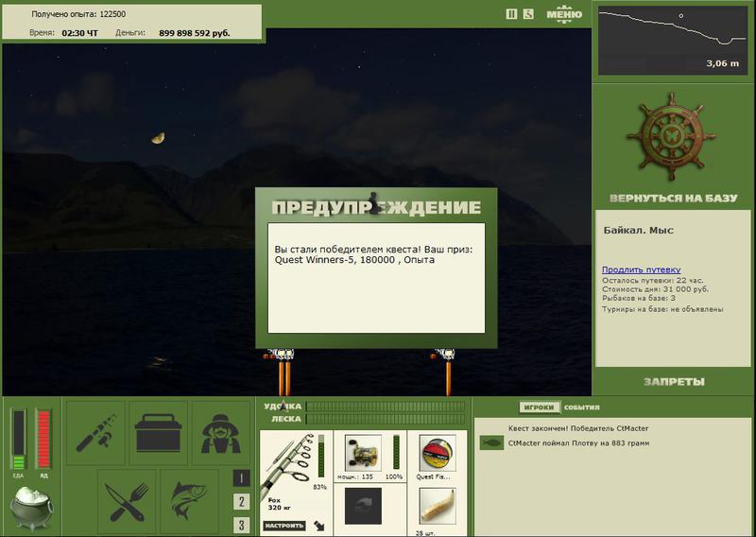The image size is (756, 537).
Task: Click the ПРЕДУПРЕЖДЕНИЕ dialog title
Action: [x=376, y=207]
